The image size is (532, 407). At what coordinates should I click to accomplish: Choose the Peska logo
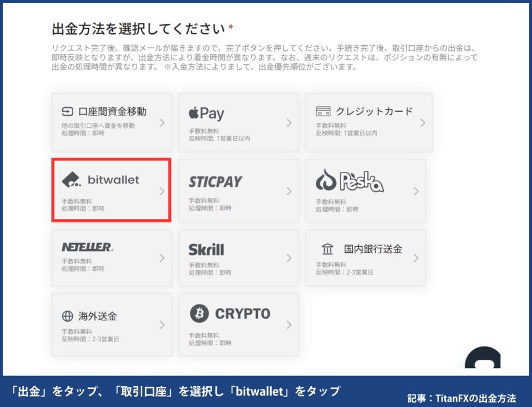coord(350,181)
